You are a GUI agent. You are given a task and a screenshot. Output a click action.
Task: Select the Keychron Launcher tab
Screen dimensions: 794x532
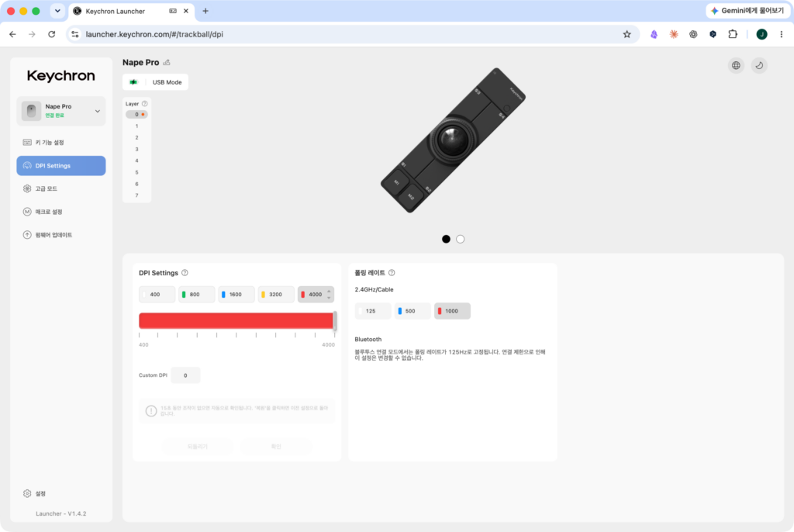click(x=132, y=11)
